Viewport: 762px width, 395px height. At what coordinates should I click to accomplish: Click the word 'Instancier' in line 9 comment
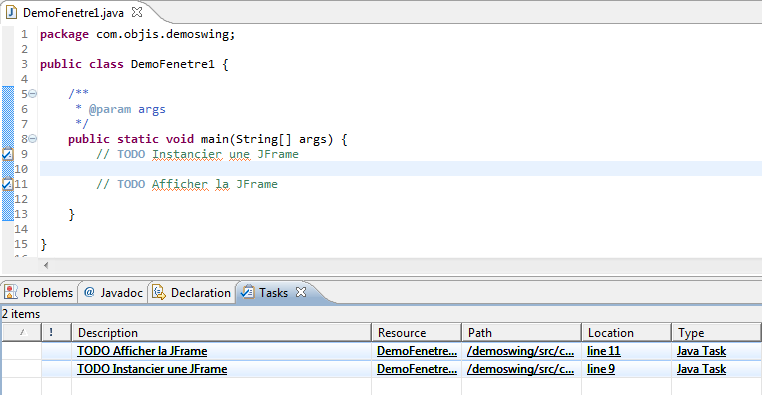187,155
